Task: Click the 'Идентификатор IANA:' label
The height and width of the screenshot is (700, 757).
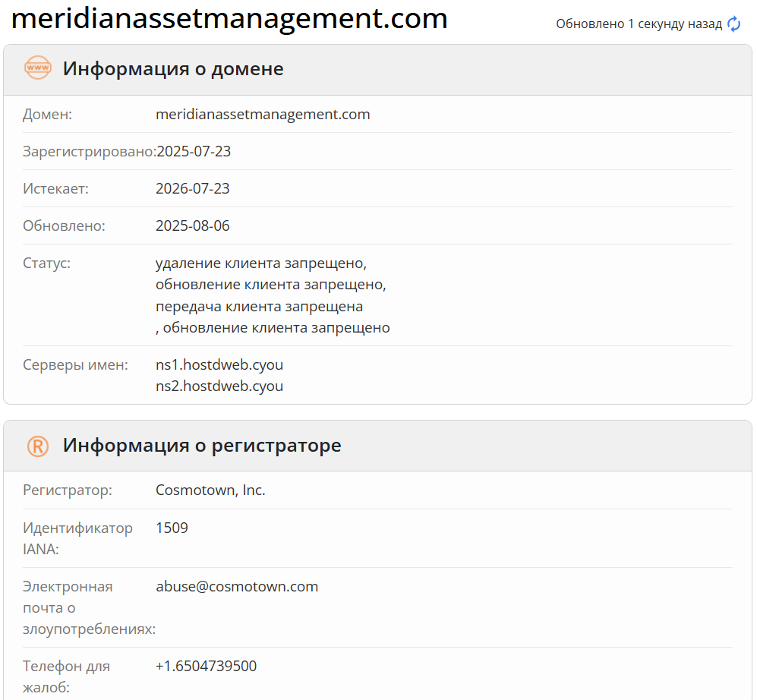Action: (x=77, y=538)
